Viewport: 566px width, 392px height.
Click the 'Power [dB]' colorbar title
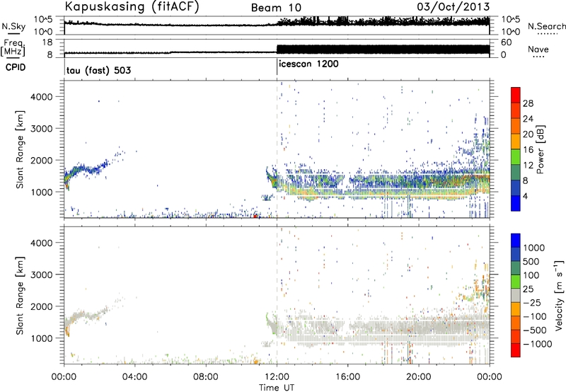(540, 149)
